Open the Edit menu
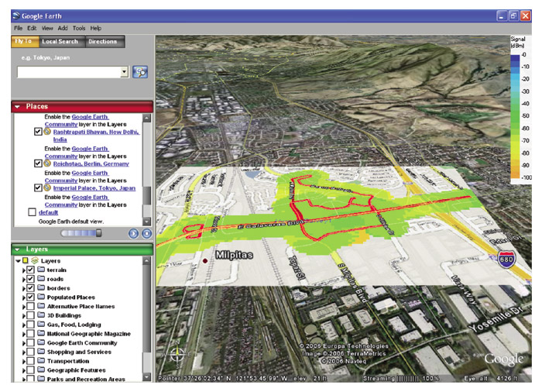 32,28
